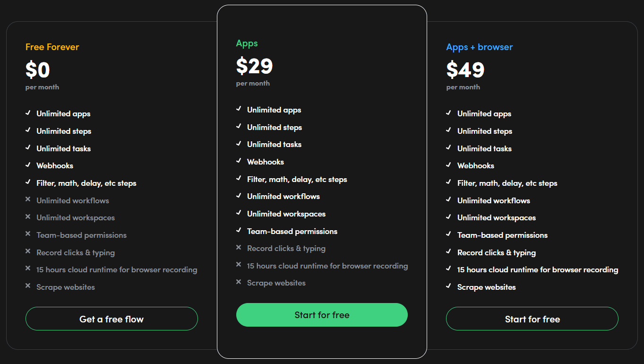
Task: Click Filter, math, delay, etc steps in Apps + browser
Action: [x=507, y=183]
